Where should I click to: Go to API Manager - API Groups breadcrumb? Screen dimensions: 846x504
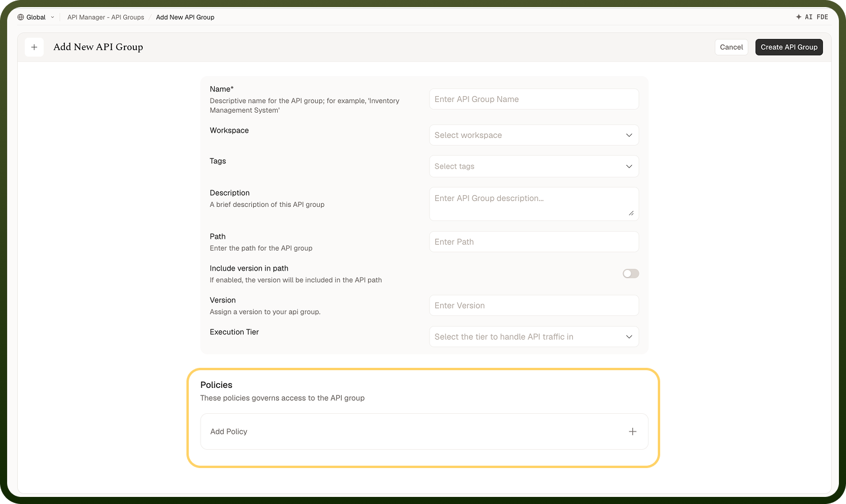point(106,17)
